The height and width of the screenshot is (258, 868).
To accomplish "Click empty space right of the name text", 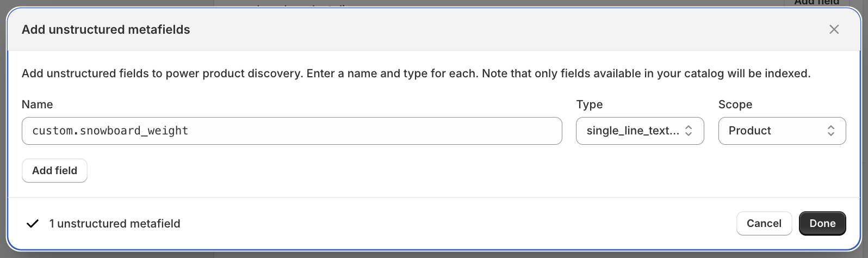I will point(381,131).
